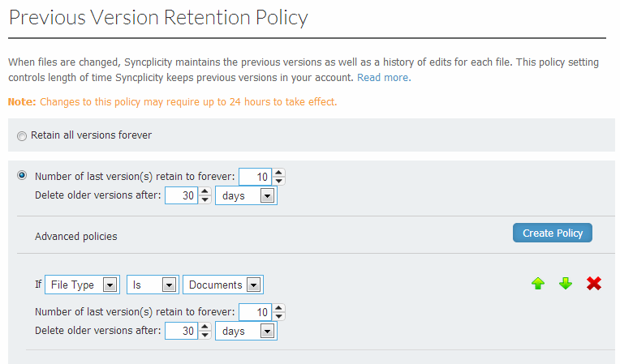Increase advanced policy retained versions count
This screenshot has height=364, width=620.
(x=279, y=308)
